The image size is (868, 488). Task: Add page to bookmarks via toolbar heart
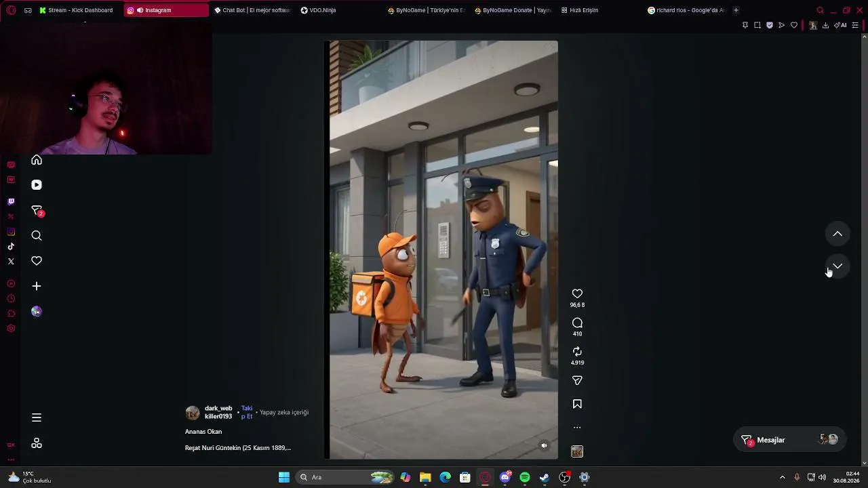(x=794, y=25)
